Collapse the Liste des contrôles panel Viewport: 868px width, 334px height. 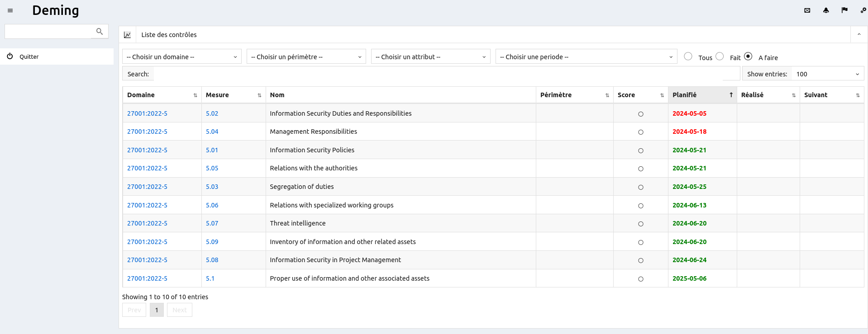pyautogui.click(x=858, y=34)
